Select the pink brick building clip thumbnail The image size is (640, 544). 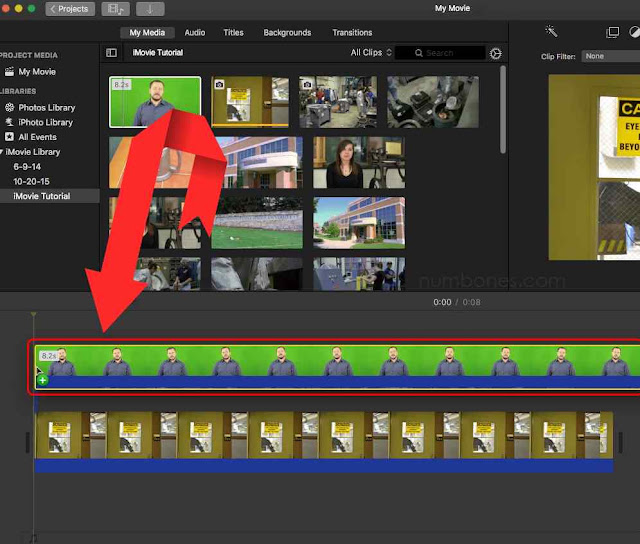261,162
